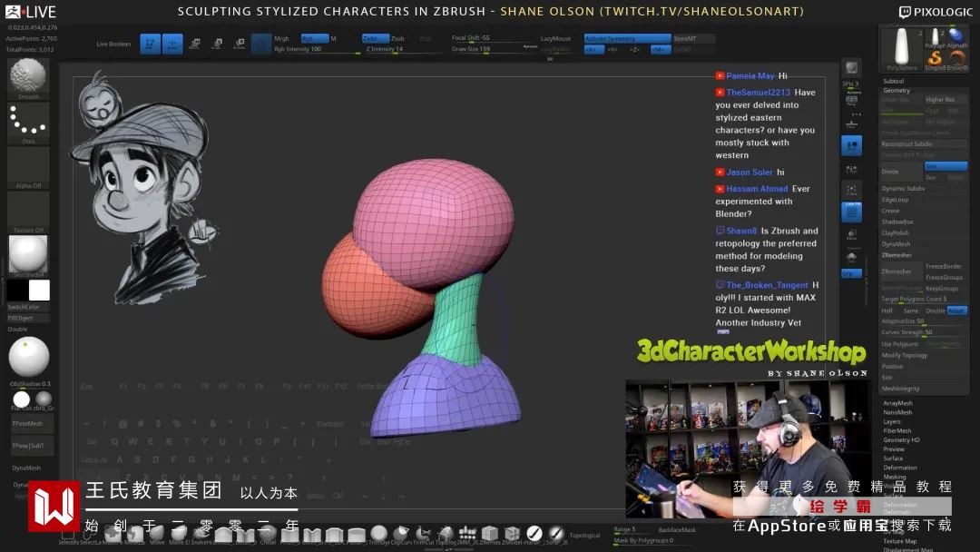Select the Move brush in bottom shelf

[x=156, y=533]
